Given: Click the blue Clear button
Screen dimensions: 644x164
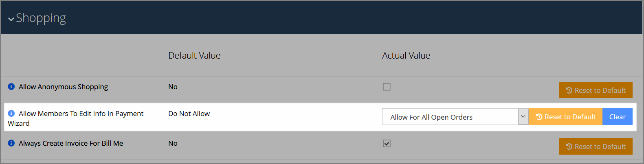Looking at the screenshot, I should 618,117.
